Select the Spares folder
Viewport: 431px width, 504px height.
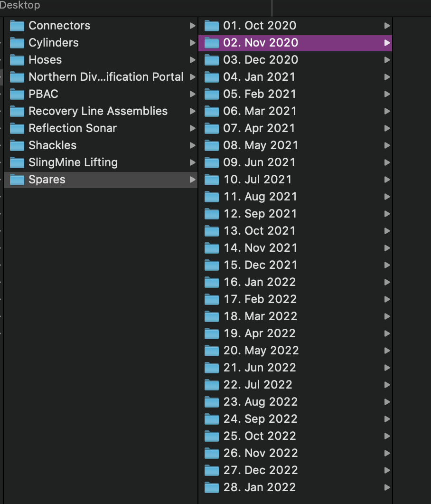click(101, 180)
